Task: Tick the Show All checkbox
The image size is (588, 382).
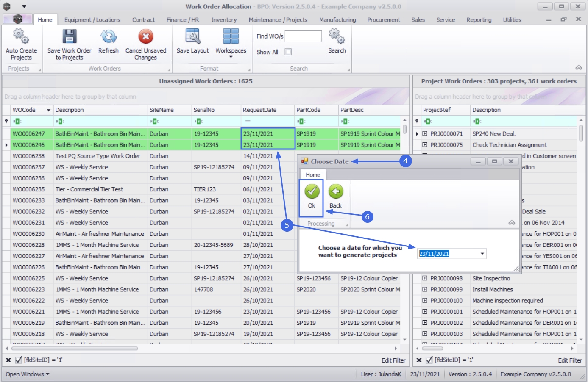Action: tap(288, 52)
